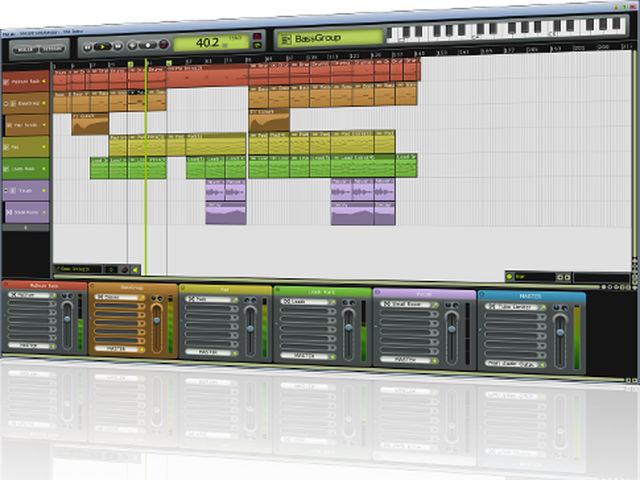Screen dimensions: 640x480
Task: Click edit arrow beside Tube Limiter slot
Action: click(542, 307)
